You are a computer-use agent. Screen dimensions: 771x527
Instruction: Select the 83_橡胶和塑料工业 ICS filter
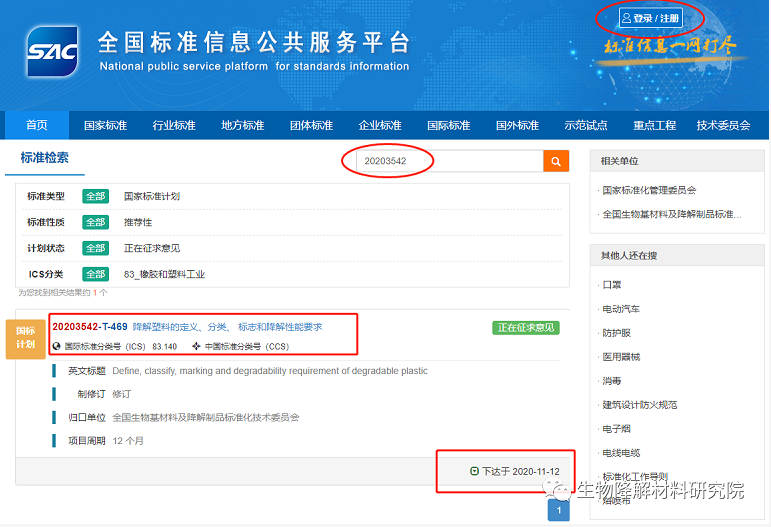point(164,274)
